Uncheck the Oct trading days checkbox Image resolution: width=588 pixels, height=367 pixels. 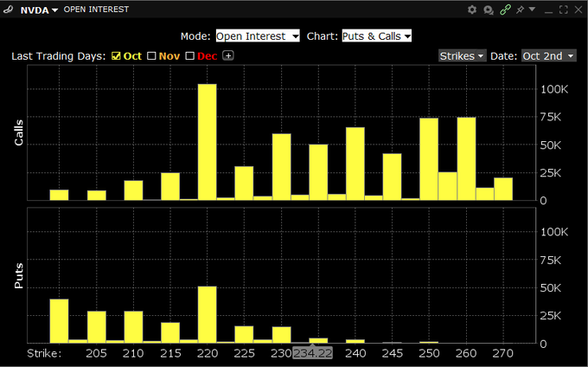(x=116, y=56)
